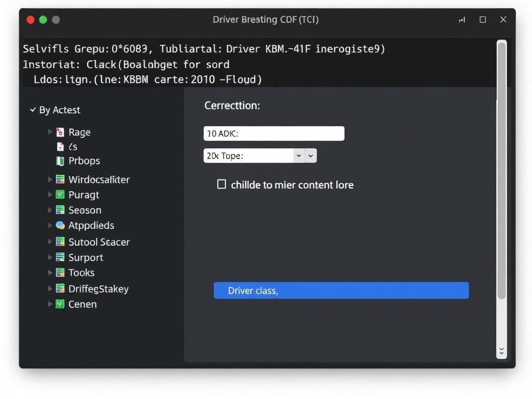This screenshot has height=399, width=532.
Task: Click the 10 ADIC input field
Action: (274, 134)
